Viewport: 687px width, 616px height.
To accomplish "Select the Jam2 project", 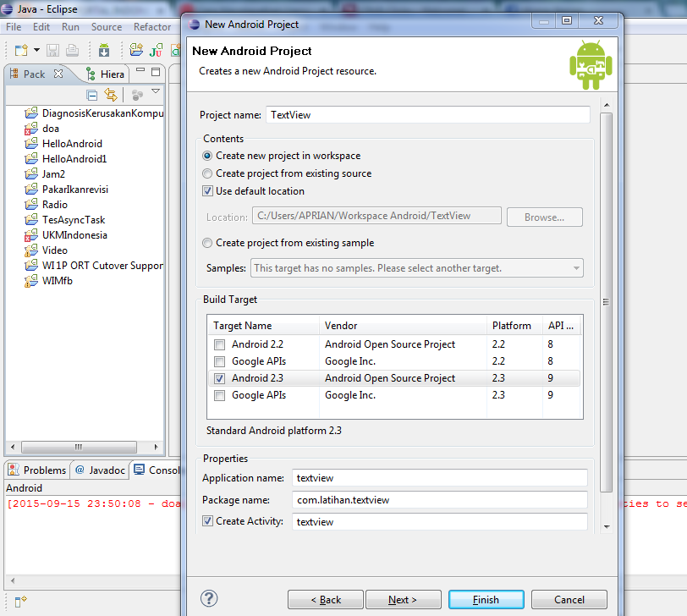I will [x=45, y=174].
